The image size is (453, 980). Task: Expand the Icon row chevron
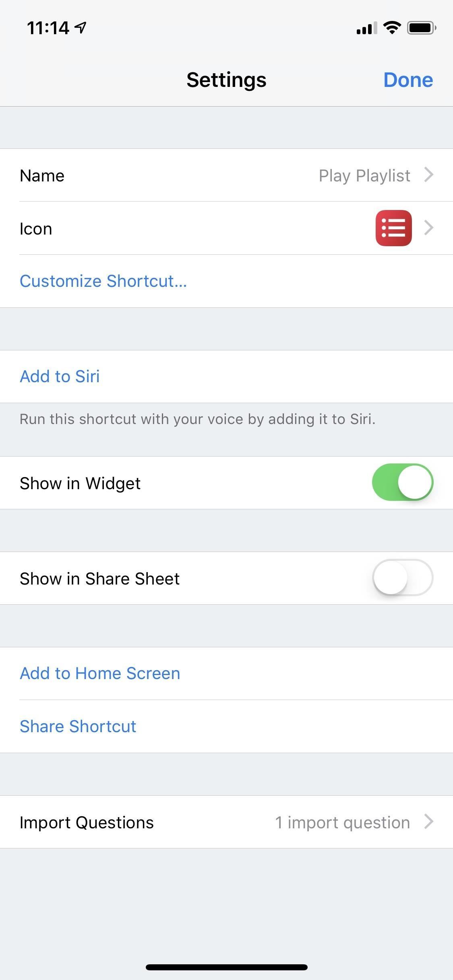pyautogui.click(x=429, y=228)
